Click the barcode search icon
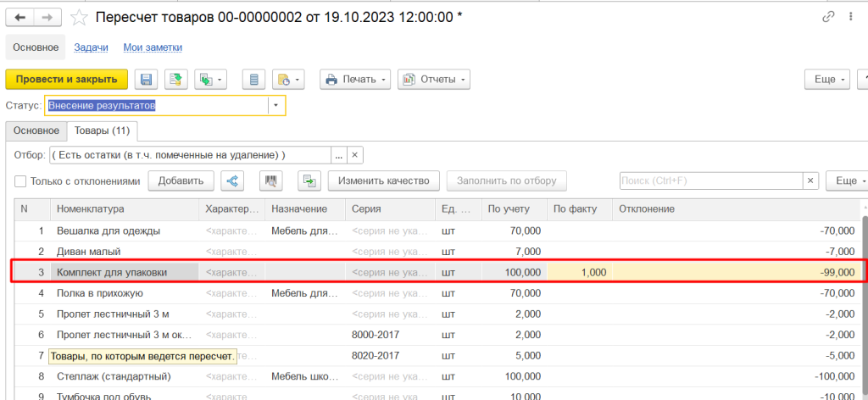868x400 pixels. coord(271,181)
